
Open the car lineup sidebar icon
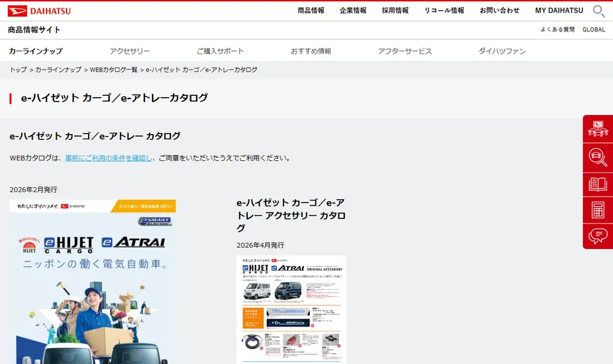click(x=598, y=129)
